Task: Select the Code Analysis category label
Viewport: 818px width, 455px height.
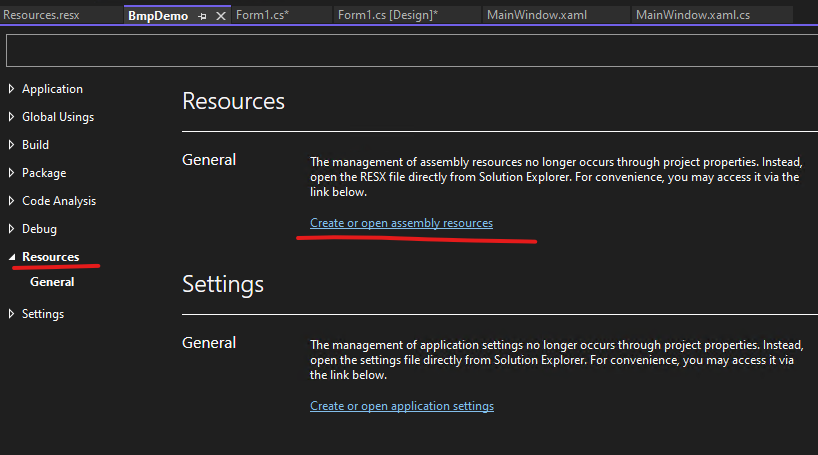Action: pos(59,201)
